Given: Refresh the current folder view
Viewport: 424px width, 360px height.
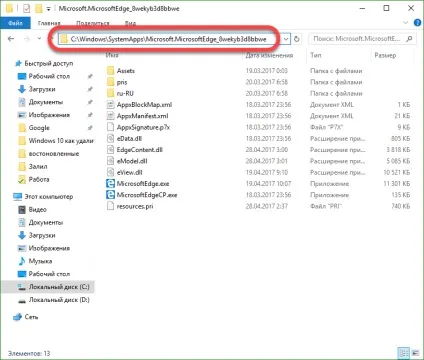Looking at the screenshot, I should click(296, 39).
